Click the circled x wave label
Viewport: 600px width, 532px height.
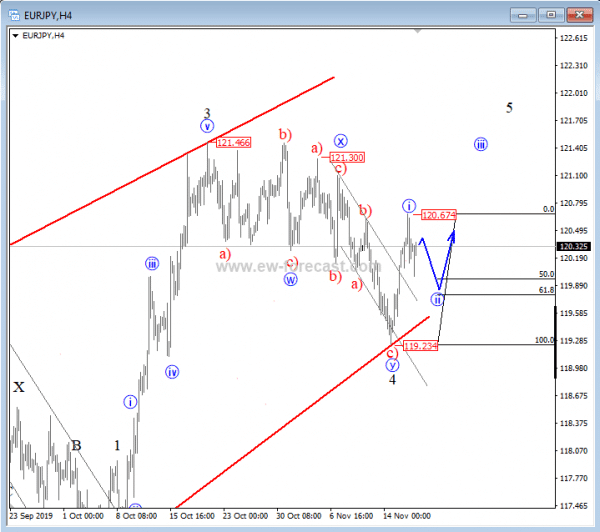341,141
